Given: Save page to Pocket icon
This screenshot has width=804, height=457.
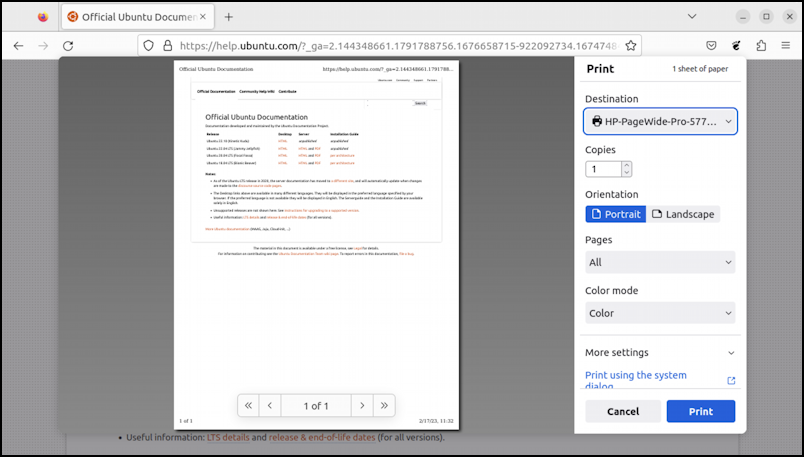Looking at the screenshot, I should [x=711, y=46].
